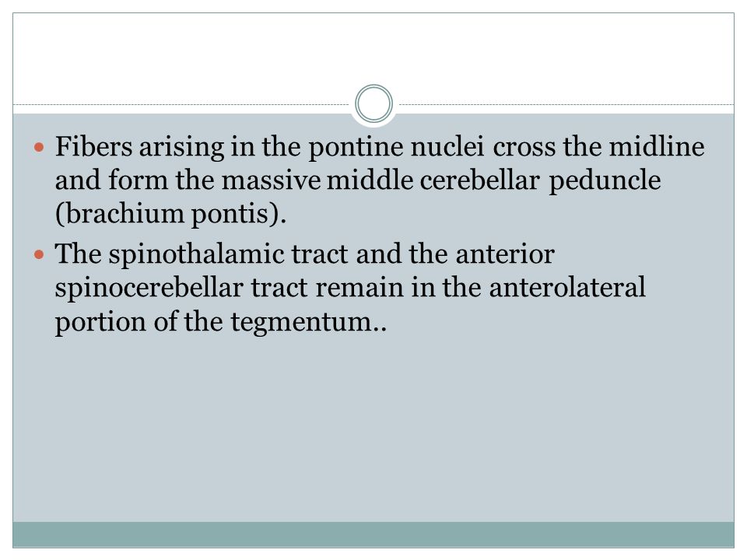
Task: Click the dashed divider line left of circle
Action: click(x=181, y=104)
